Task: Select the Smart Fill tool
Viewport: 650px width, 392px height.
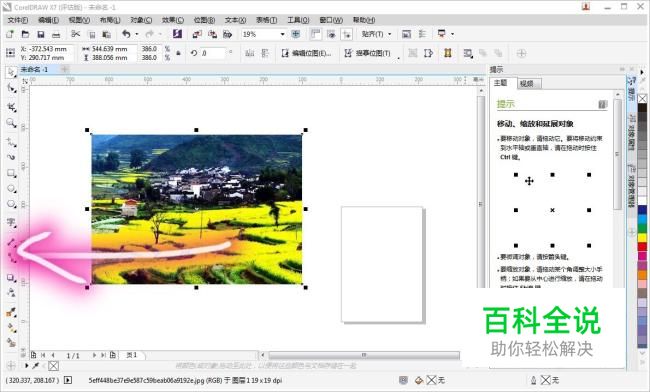Action: [11, 343]
